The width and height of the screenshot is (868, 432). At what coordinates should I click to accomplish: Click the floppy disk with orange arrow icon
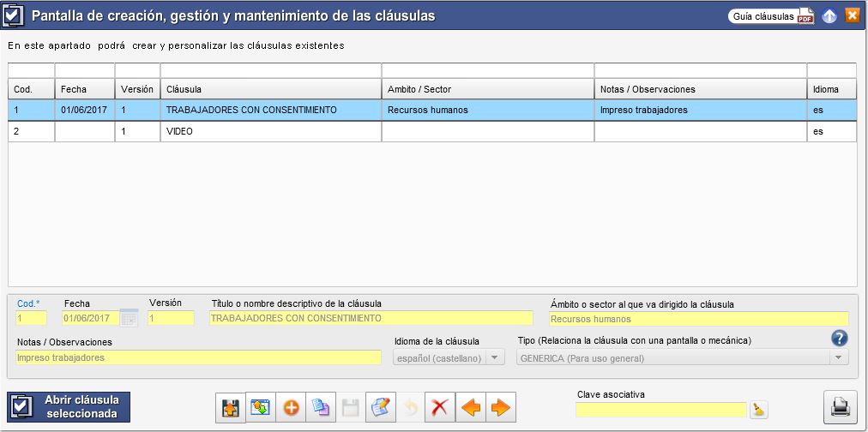coord(230,408)
